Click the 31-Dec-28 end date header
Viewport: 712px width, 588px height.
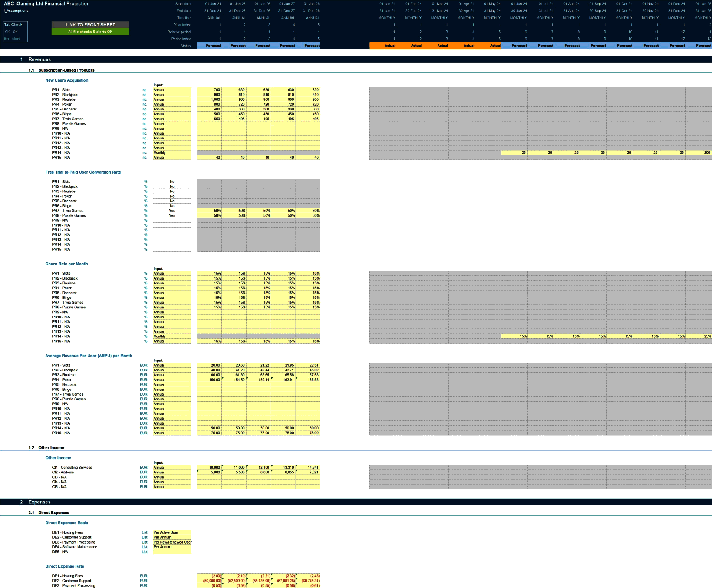[311, 11]
